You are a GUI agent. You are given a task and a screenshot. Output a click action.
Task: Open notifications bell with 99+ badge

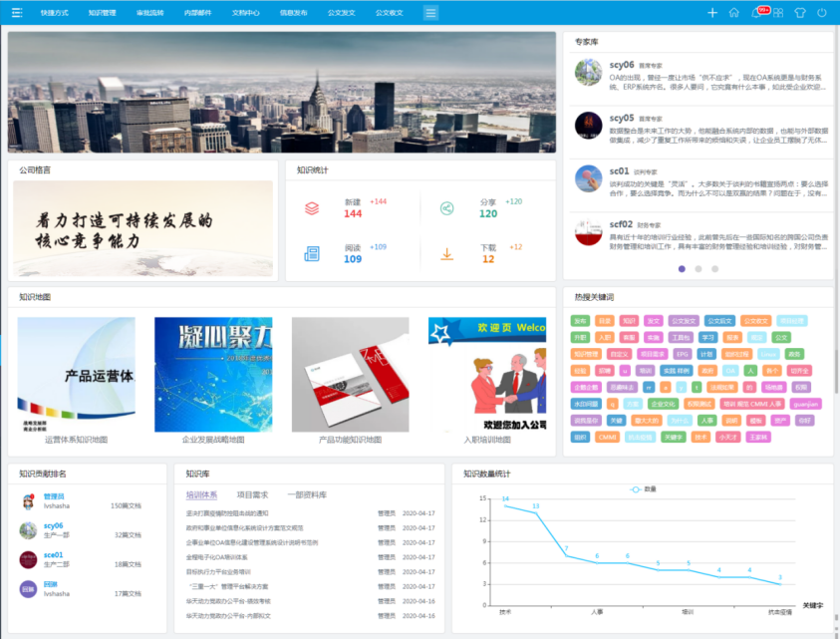pyautogui.click(x=757, y=13)
